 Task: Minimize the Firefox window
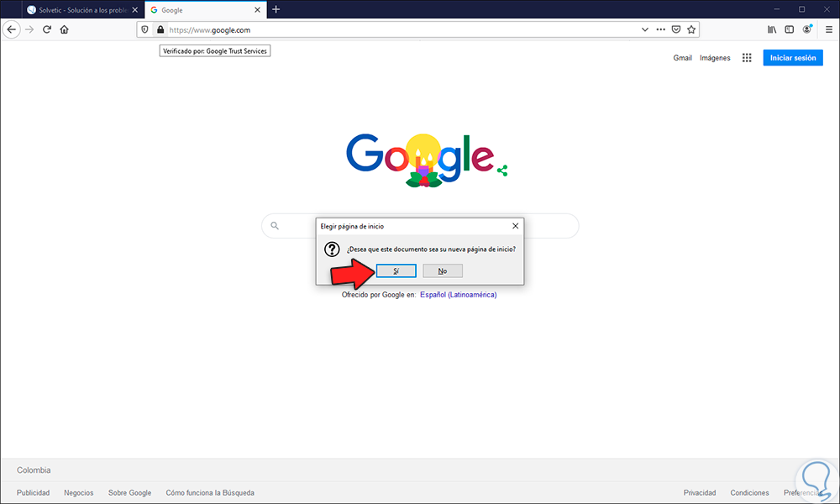coord(777,9)
